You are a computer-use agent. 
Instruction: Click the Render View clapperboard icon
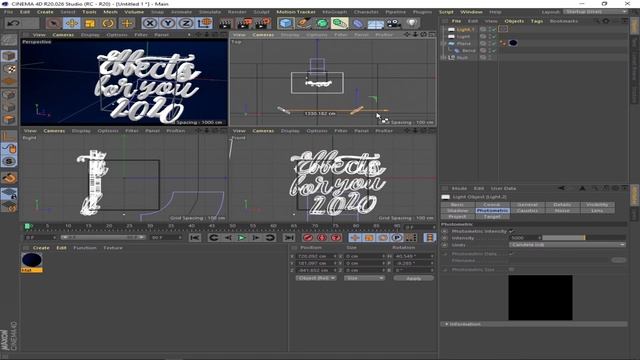(225, 24)
